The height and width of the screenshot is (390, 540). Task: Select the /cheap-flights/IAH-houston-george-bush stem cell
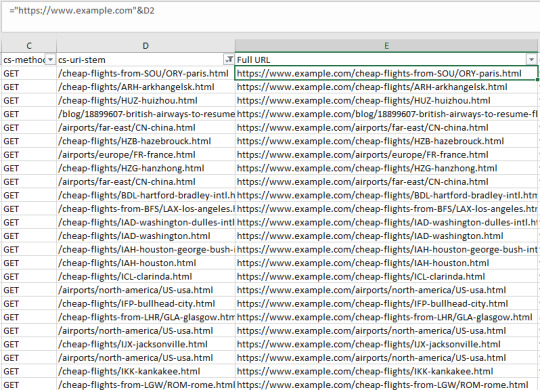pyautogui.click(x=146, y=249)
